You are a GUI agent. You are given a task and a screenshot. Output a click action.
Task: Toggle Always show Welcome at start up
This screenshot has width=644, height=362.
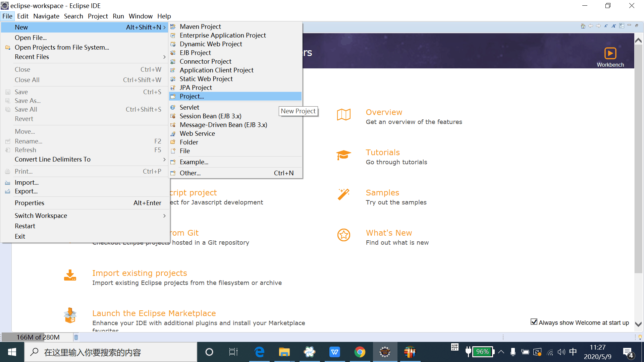pyautogui.click(x=534, y=322)
